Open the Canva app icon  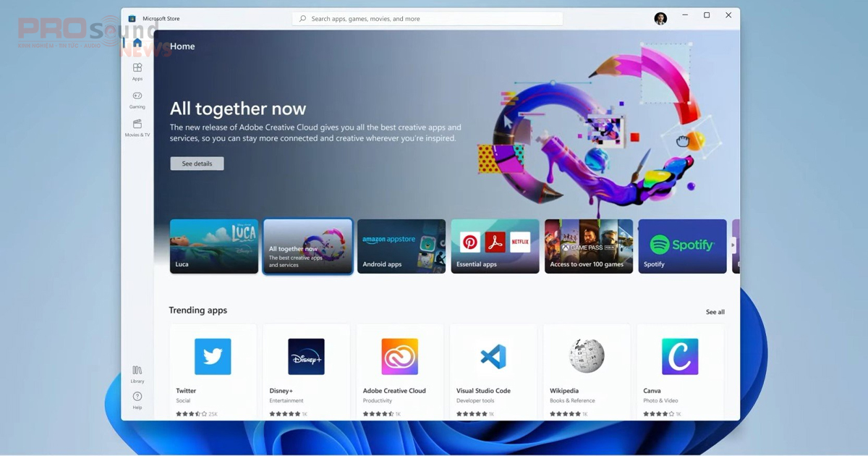click(680, 356)
